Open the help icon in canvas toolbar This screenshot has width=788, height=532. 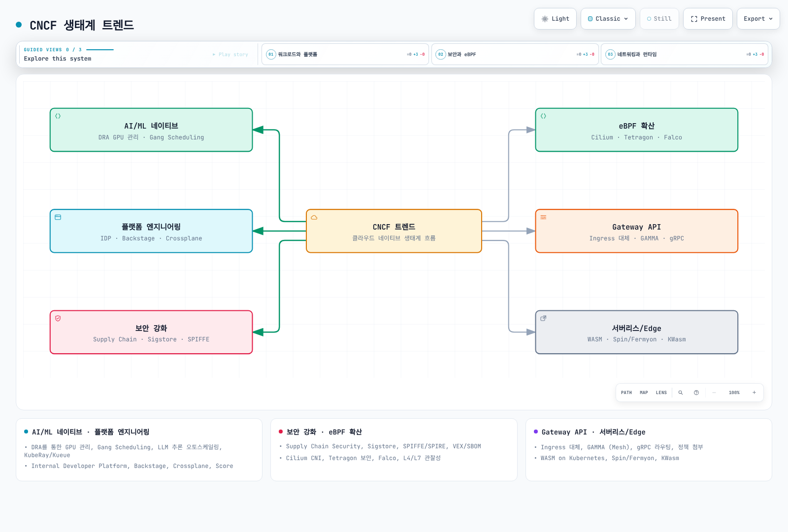coord(696,393)
